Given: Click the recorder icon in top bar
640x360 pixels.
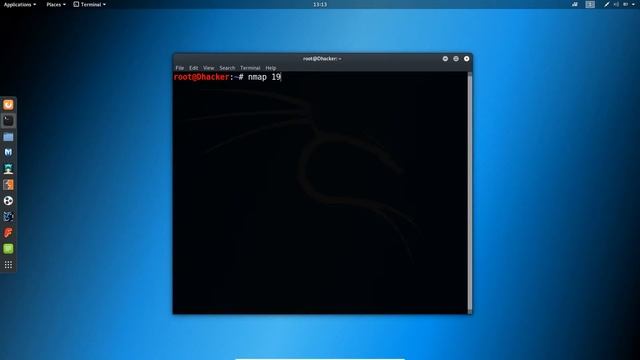Looking at the screenshot, I should 575,4.
